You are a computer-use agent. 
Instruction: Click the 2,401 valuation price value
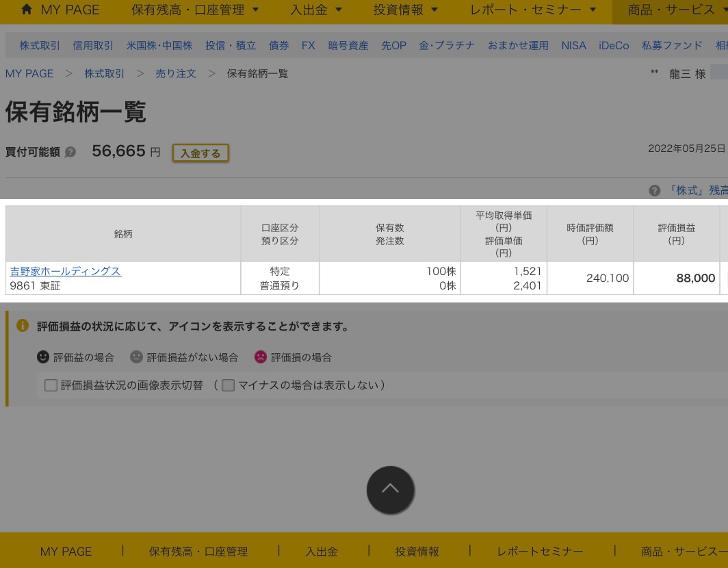tap(528, 285)
